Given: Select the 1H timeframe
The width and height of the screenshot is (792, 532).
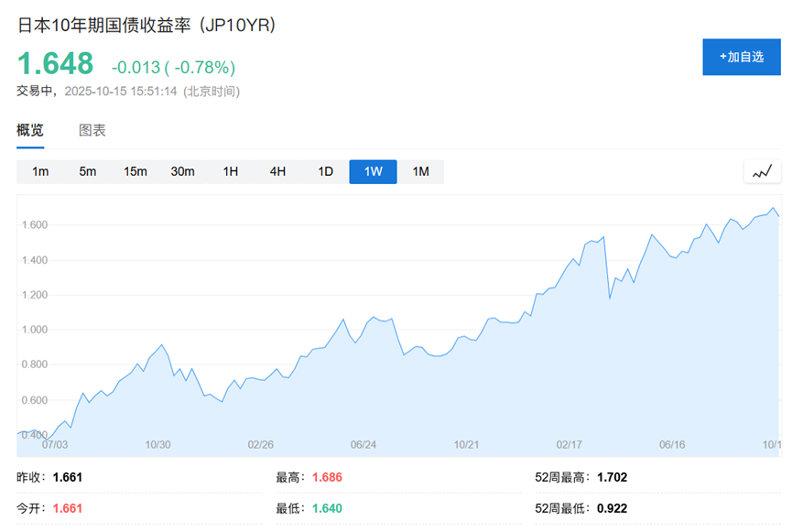Looking at the screenshot, I should (230, 171).
